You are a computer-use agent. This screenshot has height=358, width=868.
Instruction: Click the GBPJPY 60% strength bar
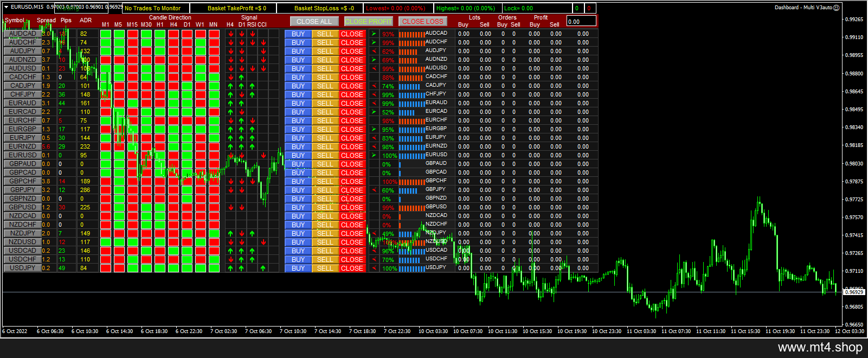click(408, 190)
